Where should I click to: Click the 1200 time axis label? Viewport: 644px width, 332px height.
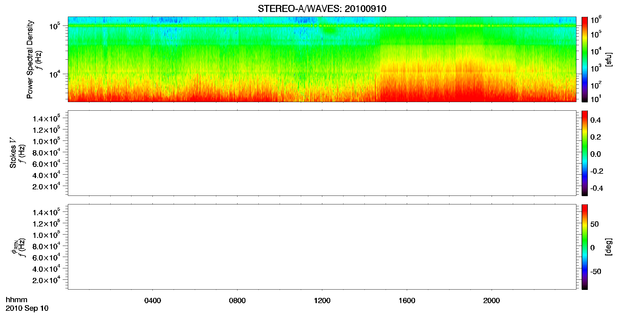(x=322, y=301)
